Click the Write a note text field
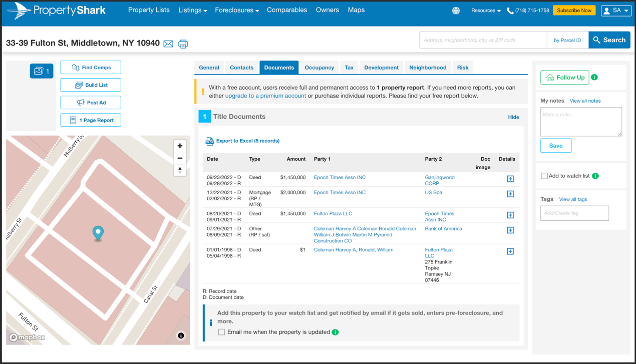 point(580,122)
